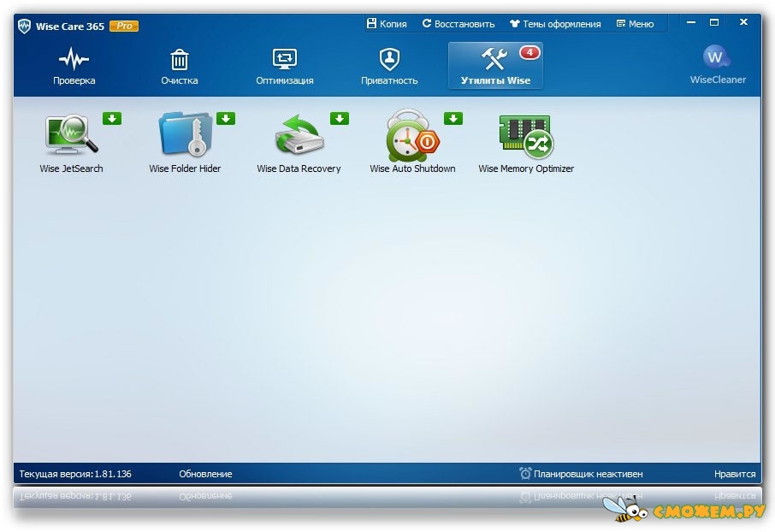Open Планировщик неактивен scheduler

pyautogui.click(x=582, y=474)
